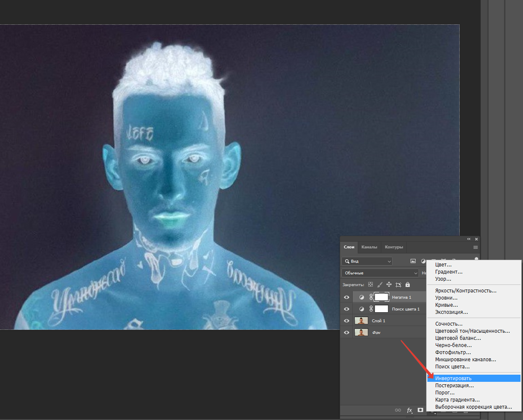523x420 pixels.
Task: Click the link layers chain icon
Action: click(398, 410)
